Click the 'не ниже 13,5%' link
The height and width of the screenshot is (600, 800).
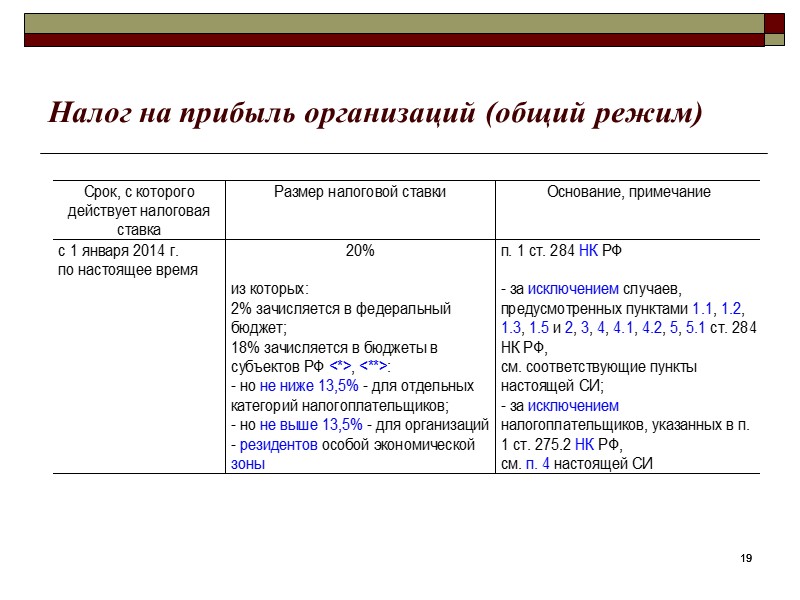[x=309, y=386]
